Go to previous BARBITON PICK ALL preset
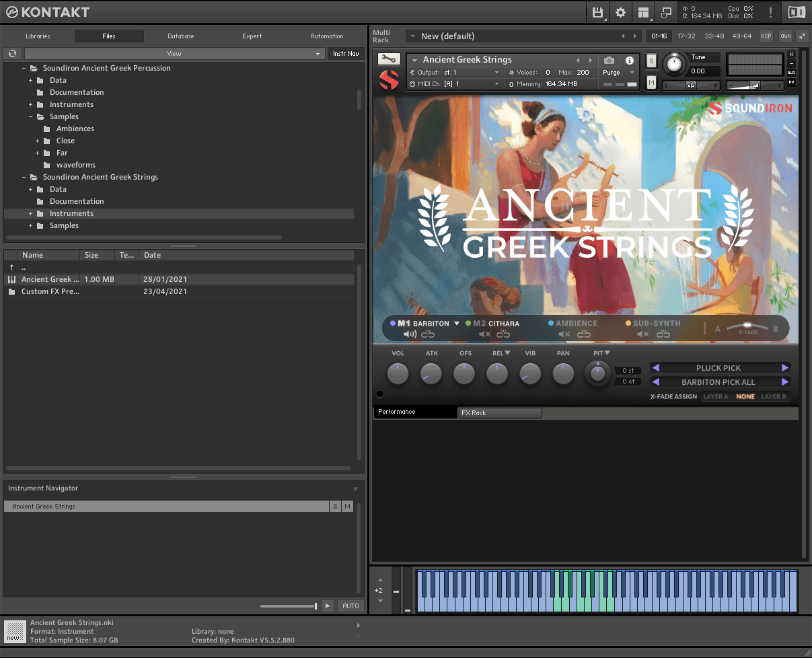 pyautogui.click(x=656, y=382)
